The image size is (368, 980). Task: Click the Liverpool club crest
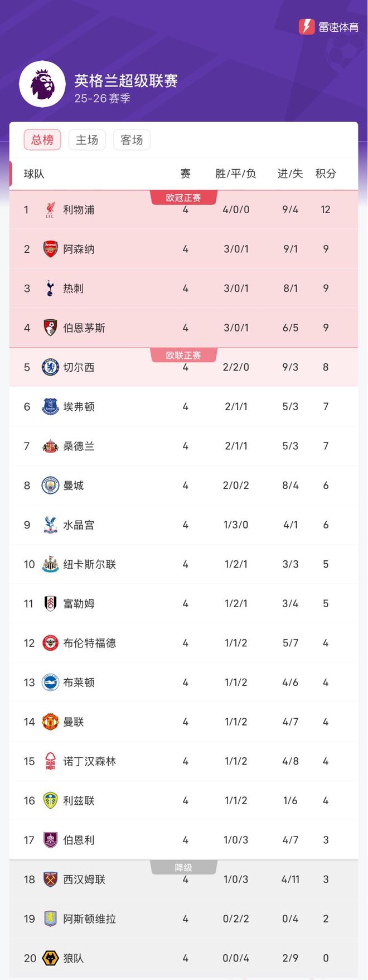[x=50, y=210]
